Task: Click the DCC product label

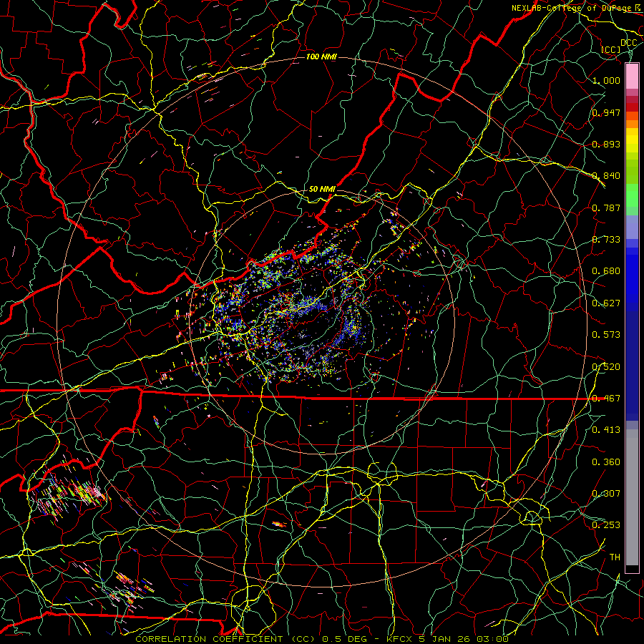Action: point(628,43)
